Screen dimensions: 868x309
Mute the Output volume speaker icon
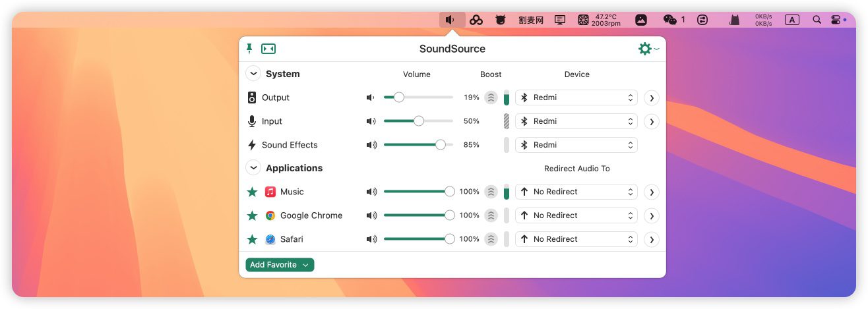371,98
